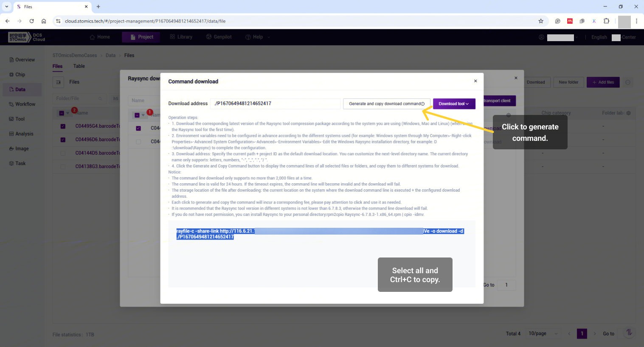The image size is (644, 347).
Task: Switch language via English
Action: [599, 37]
